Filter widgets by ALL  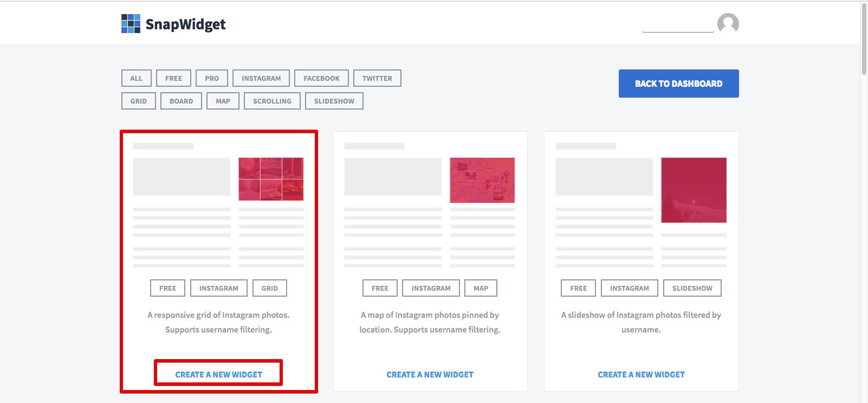point(137,78)
